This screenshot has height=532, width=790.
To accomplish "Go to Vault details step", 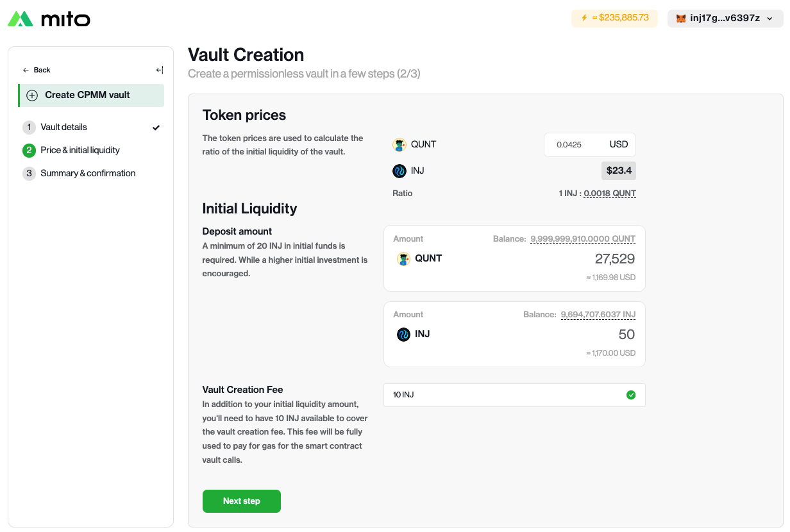I will coord(63,127).
